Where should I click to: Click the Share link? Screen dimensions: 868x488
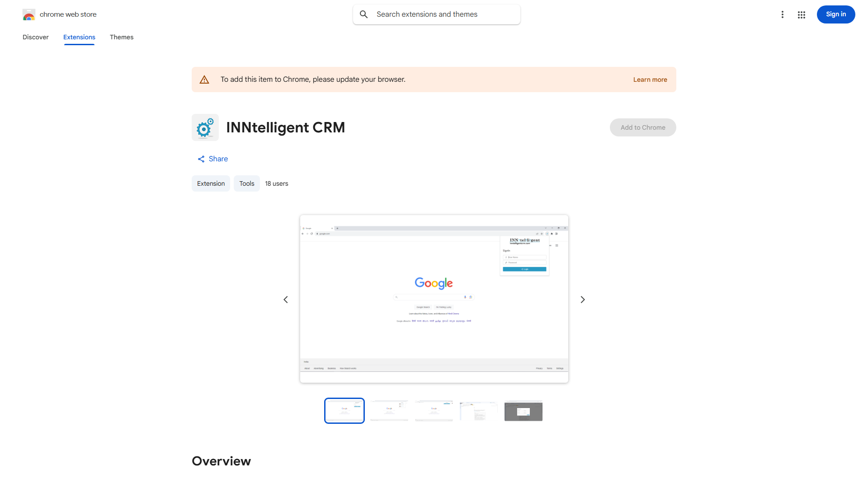pos(218,159)
